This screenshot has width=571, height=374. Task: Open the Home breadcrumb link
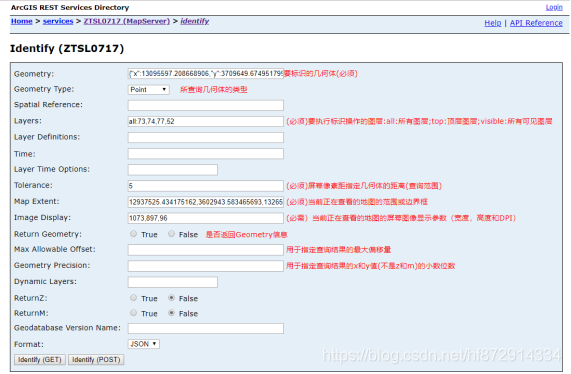(21, 21)
